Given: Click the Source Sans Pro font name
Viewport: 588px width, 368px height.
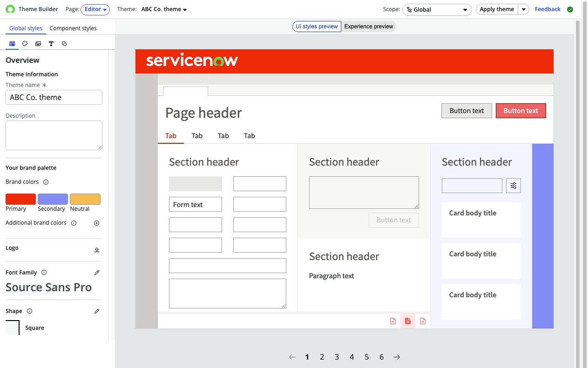Looking at the screenshot, I should click(49, 288).
